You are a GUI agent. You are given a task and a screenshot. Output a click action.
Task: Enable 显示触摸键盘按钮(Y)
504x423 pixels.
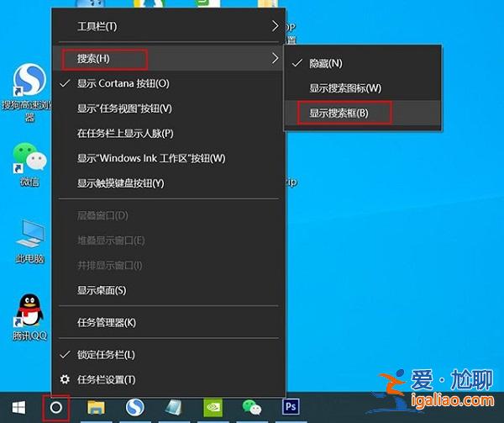coord(168,183)
